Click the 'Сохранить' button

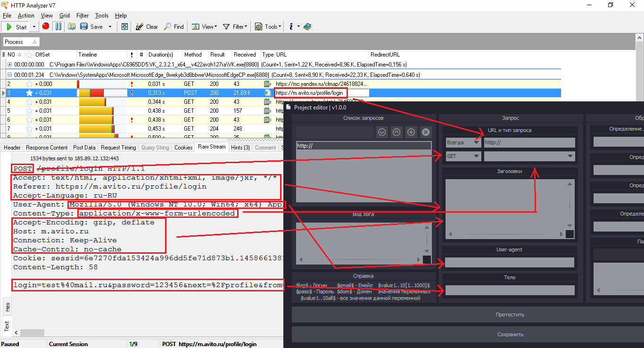pyautogui.click(x=510, y=334)
